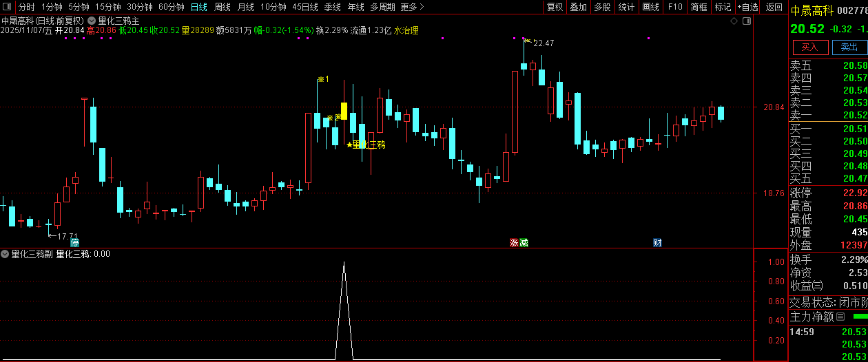Viewport: 868px width, 362px height.
Task: Click the blue 卖出 sell button
Action: coord(849,47)
